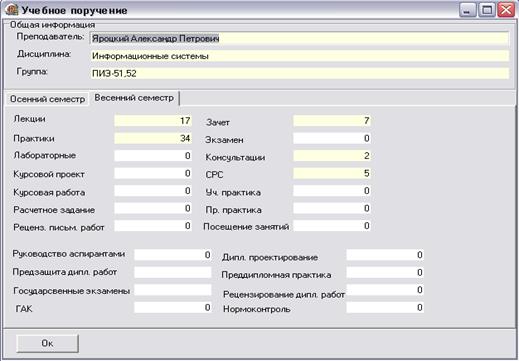Click the СРС value field
The height and width of the screenshot is (361, 519).
coord(332,173)
